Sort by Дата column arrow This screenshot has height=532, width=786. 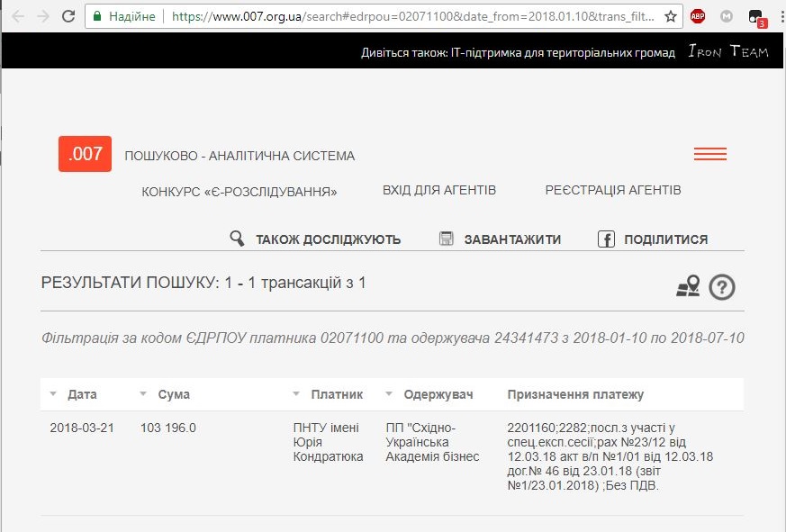click(53, 395)
